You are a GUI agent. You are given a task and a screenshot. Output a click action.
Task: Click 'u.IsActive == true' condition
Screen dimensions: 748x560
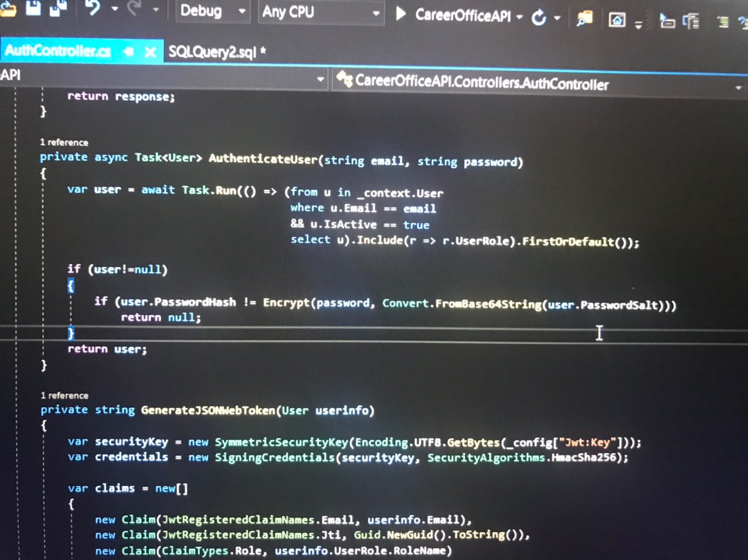pyautogui.click(x=370, y=224)
